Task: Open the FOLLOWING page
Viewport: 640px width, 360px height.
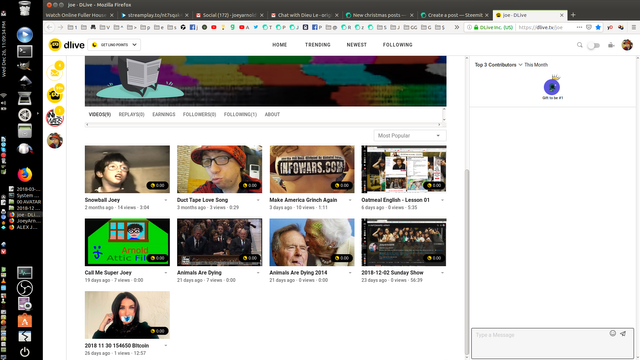Action: pyautogui.click(x=398, y=45)
